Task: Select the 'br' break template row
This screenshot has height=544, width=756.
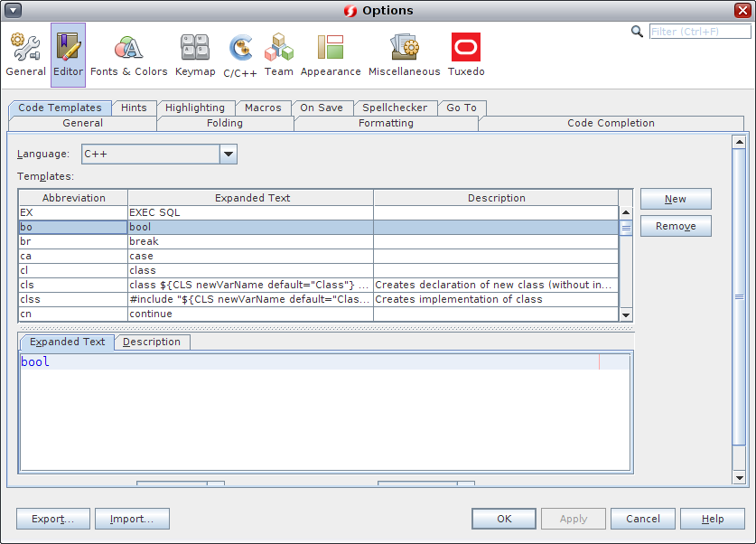Action: [x=318, y=241]
